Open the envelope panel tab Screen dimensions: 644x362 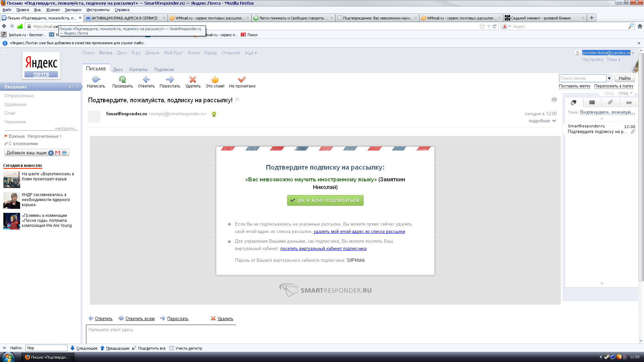[592, 103]
